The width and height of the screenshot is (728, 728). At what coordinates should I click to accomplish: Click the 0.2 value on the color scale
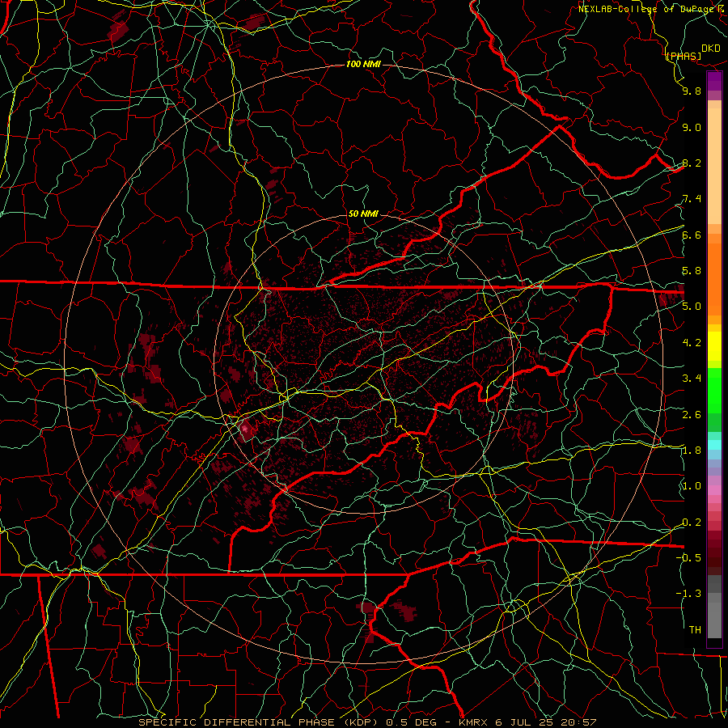[692, 523]
